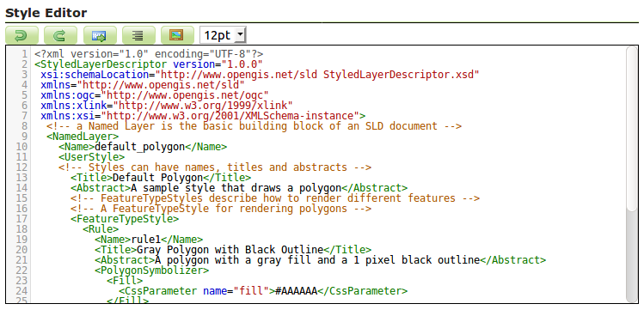Viewport: 644px width, 310px height.
Task: Click the xmlns="http://www.opengis.net/sld" line
Action: coord(143,85)
